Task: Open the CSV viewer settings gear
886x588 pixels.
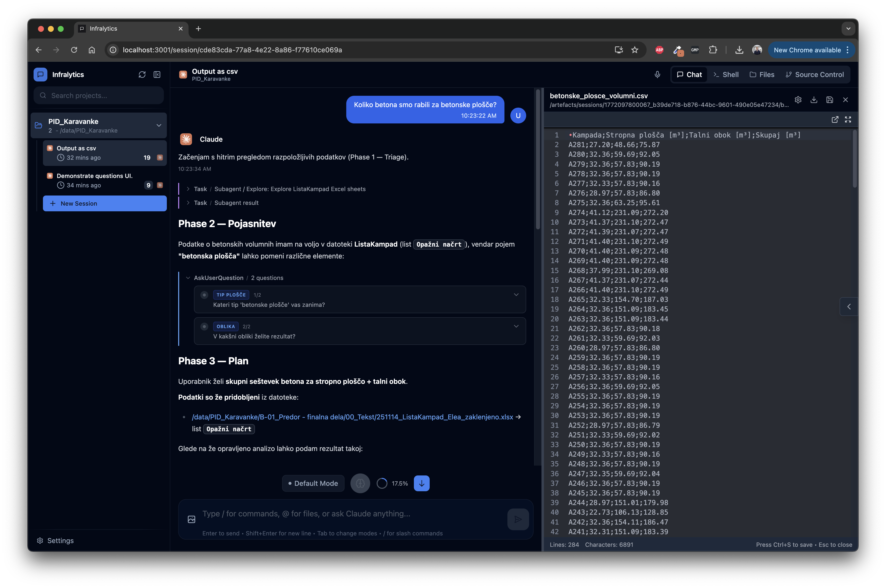Action: point(798,99)
